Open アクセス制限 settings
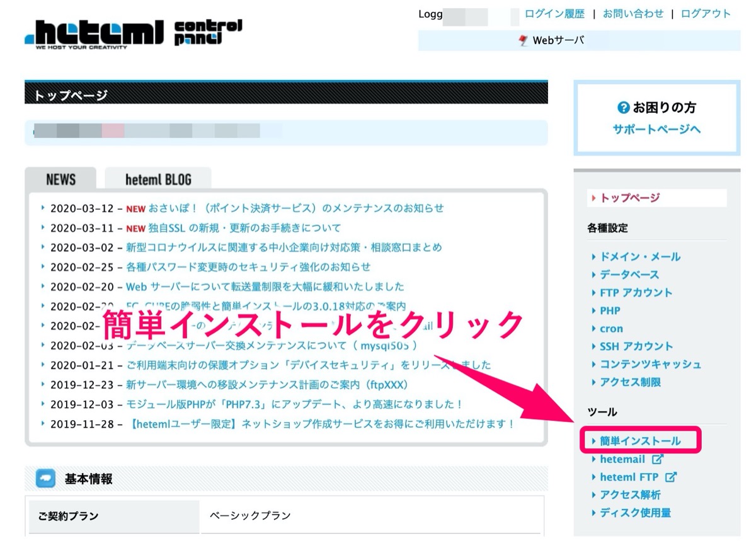The height and width of the screenshot is (553, 756). pyautogui.click(x=630, y=382)
